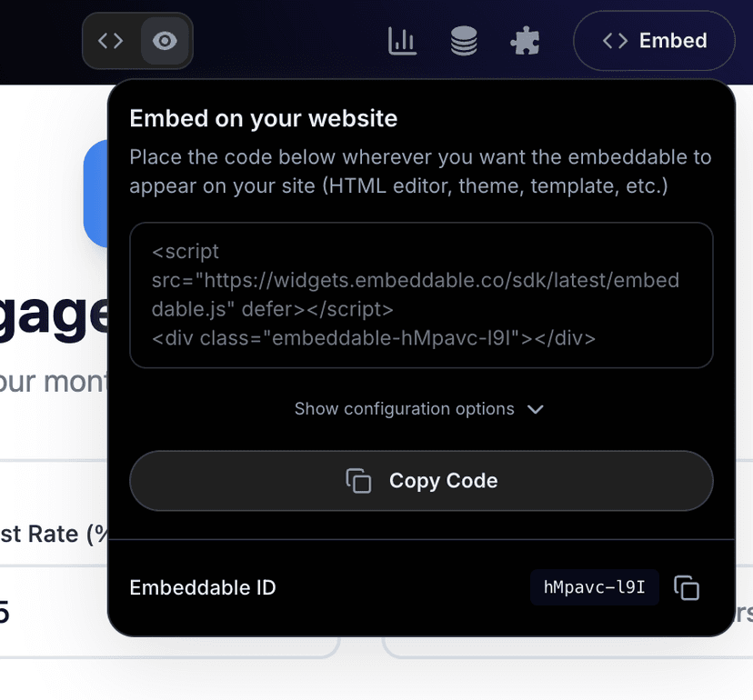Image resolution: width=753 pixels, height=700 pixels.
Task: Click the Embeddable ID label
Action: click(x=203, y=588)
